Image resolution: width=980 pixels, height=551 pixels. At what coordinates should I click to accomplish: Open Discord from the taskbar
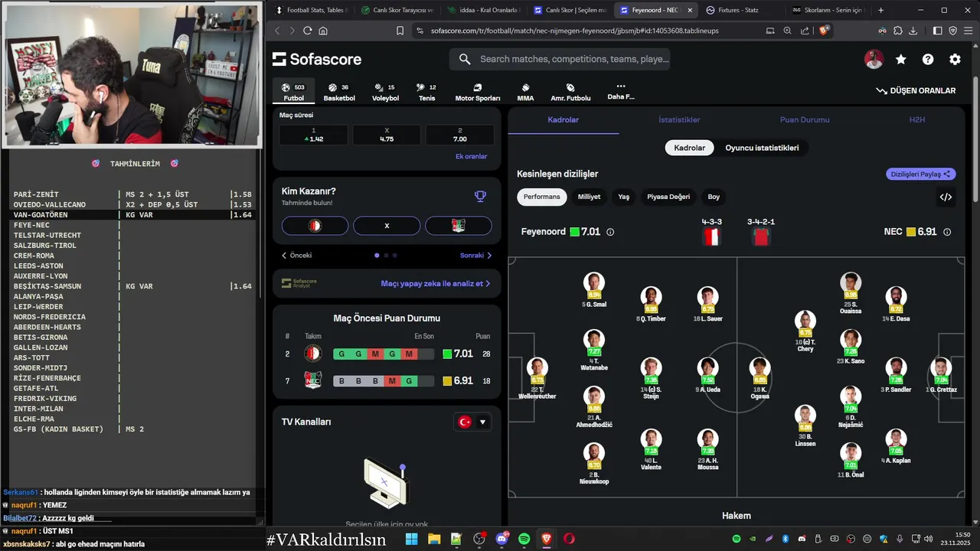pos(502,539)
